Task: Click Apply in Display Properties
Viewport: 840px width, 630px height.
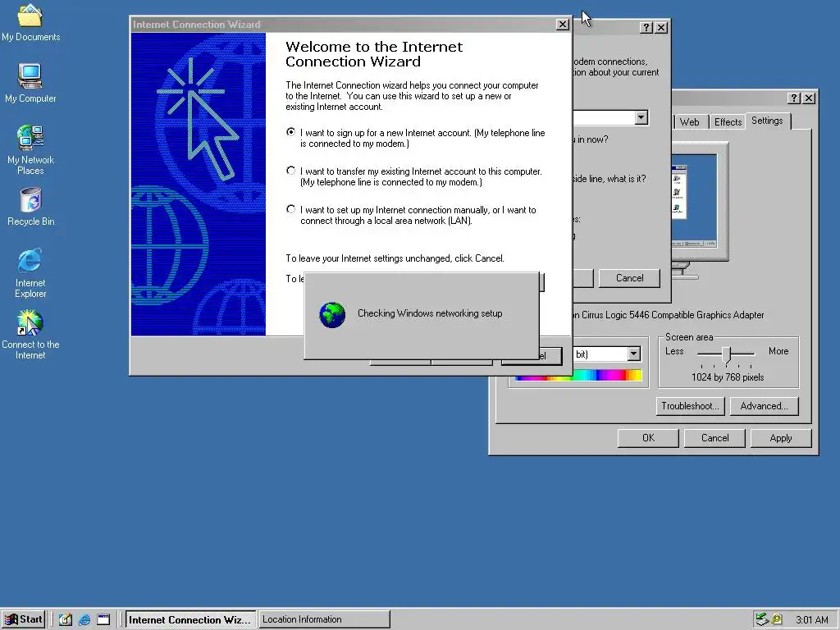Action: pos(781,438)
